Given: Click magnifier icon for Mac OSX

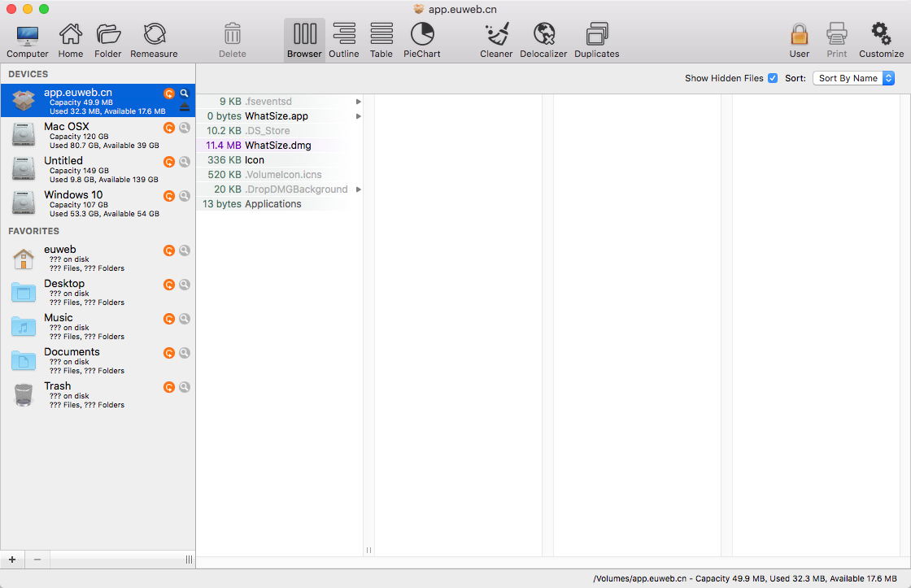Looking at the screenshot, I should (x=184, y=127).
